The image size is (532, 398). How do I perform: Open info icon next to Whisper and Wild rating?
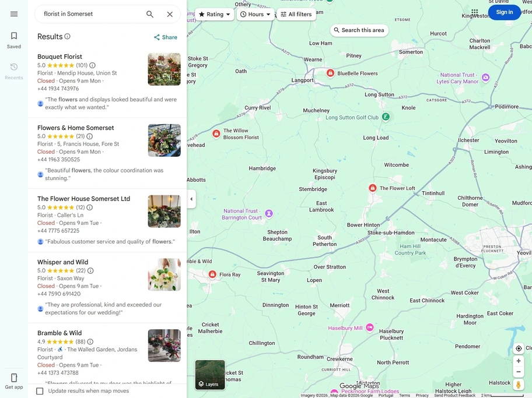[90, 270]
